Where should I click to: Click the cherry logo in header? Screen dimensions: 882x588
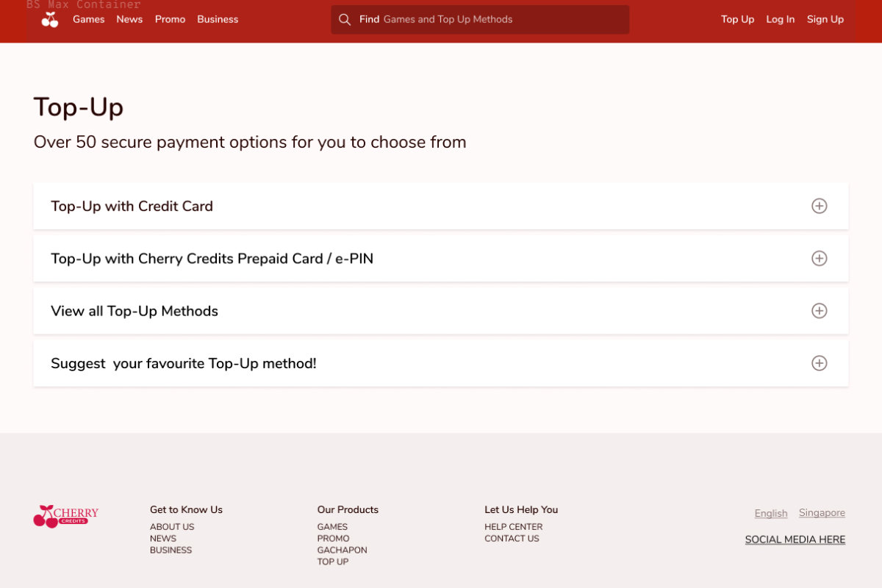50,20
